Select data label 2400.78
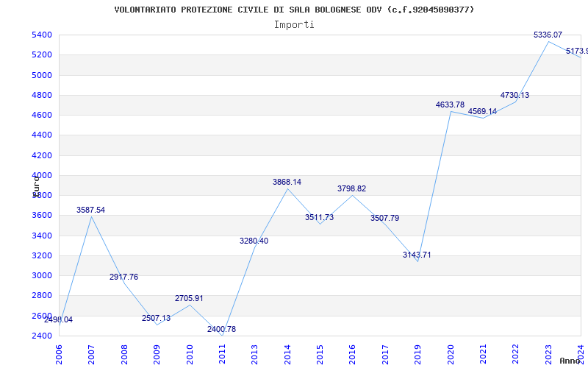The image size is (588, 368). (222, 329)
